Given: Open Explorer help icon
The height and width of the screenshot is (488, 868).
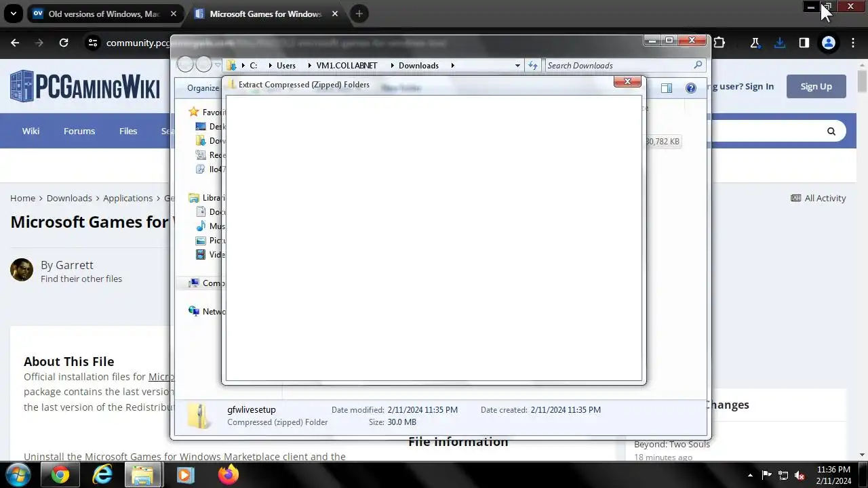Looking at the screenshot, I should pyautogui.click(x=690, y=87).
